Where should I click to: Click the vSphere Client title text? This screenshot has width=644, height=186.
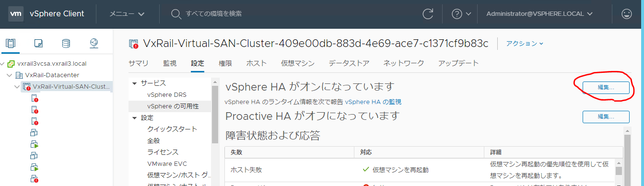click(x=57, y=14)
